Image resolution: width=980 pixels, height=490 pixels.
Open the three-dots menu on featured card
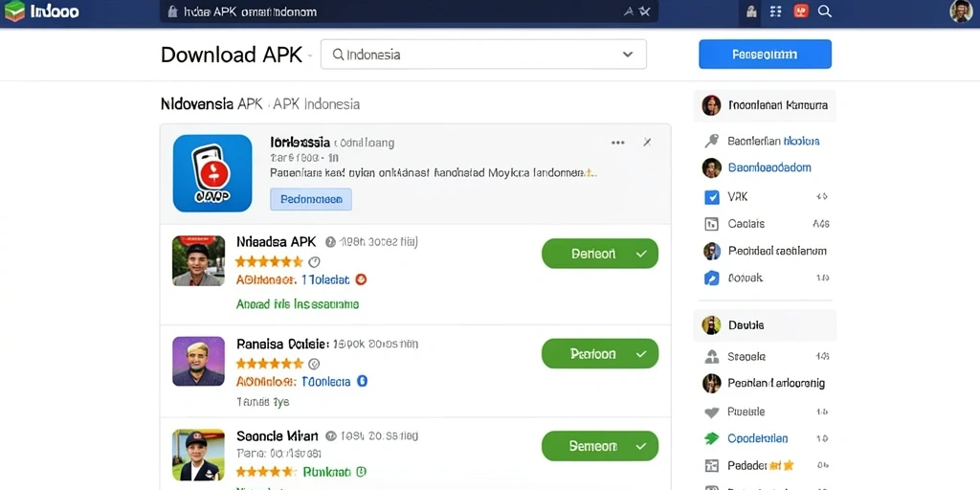618,143
